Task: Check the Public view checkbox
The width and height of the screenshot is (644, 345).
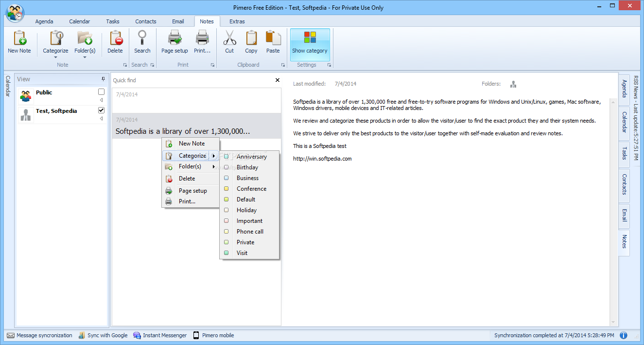Action: click(x=101, y=91)
